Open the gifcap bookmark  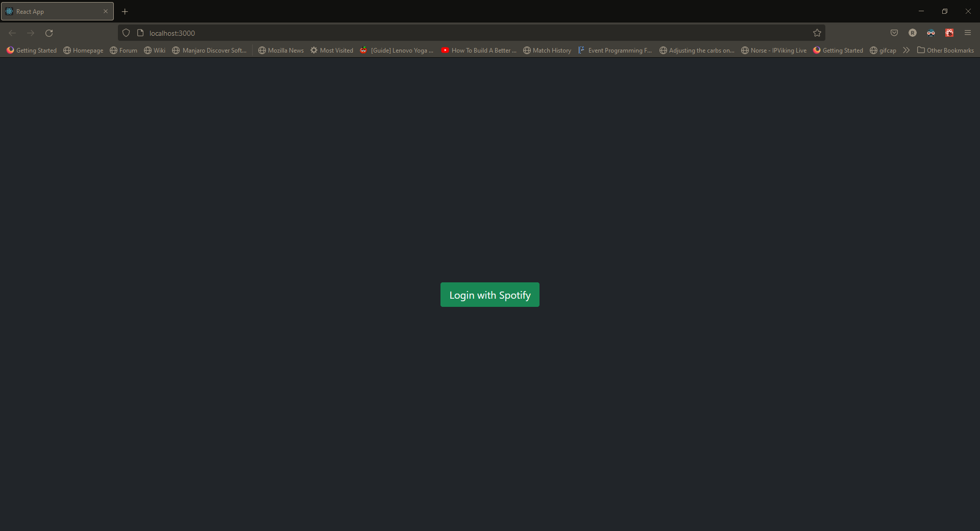click(883, 51)
